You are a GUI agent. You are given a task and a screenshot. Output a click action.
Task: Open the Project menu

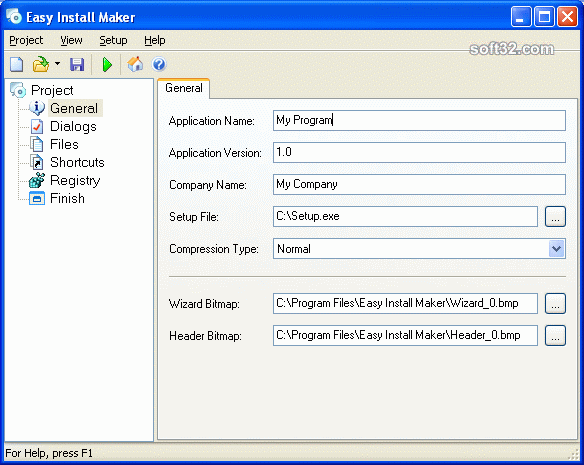point(26,40)
